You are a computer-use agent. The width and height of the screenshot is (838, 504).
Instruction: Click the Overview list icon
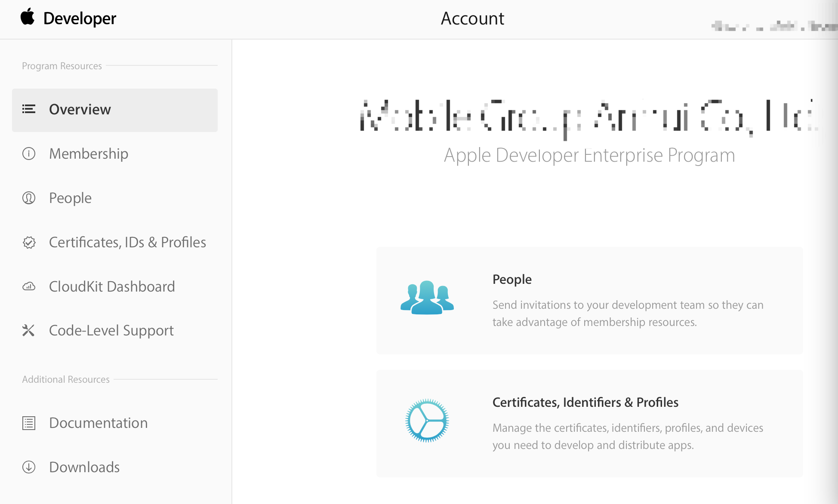coord(29,109)
